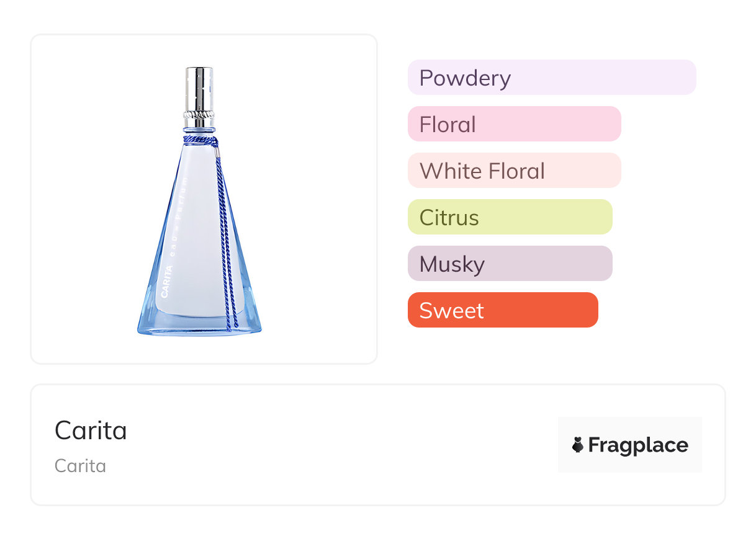
Task: Pick the Musky accord bar
Action: tap(510, 264)
